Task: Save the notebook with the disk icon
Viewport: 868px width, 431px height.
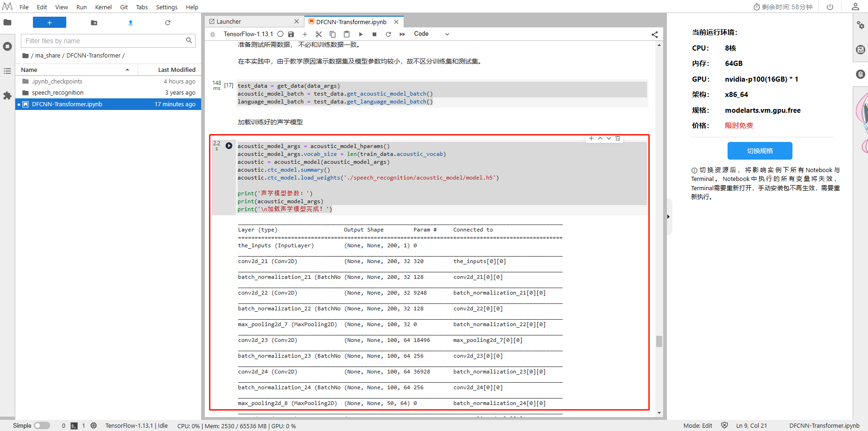Action: pyautogui.click(x=291, y=34)
